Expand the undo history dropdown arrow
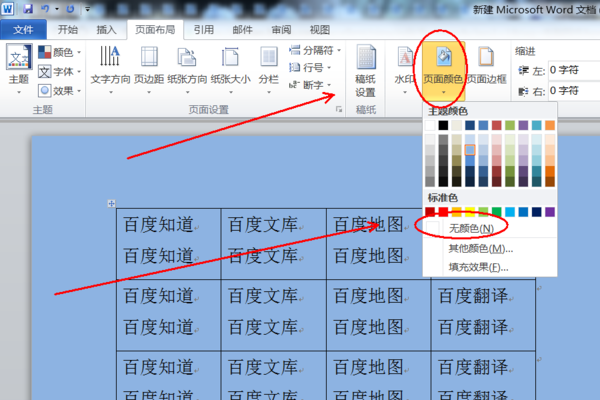 tap(57, 8)
